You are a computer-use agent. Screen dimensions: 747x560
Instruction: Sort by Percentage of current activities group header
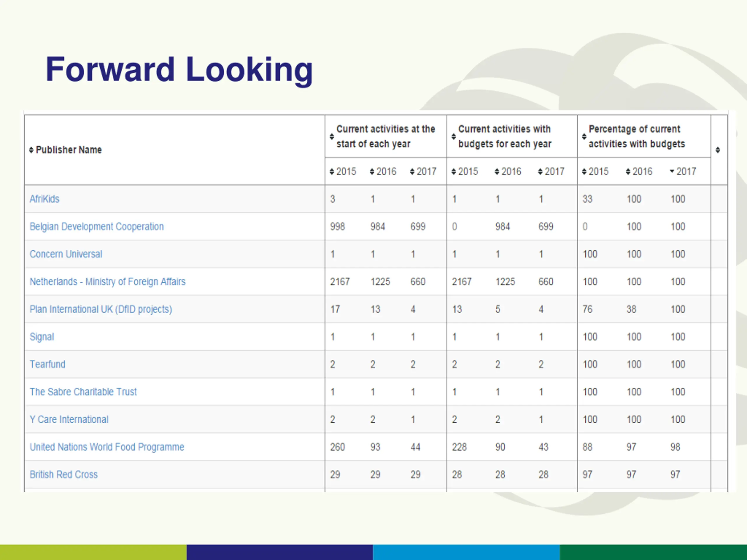click(x=633, y=136)
